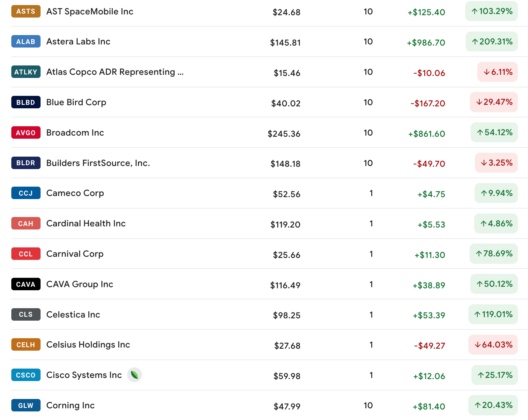This screenshot has width=528, height=420.
Task: Click the ALAB ticker badge
Action: tap(26, 41)
